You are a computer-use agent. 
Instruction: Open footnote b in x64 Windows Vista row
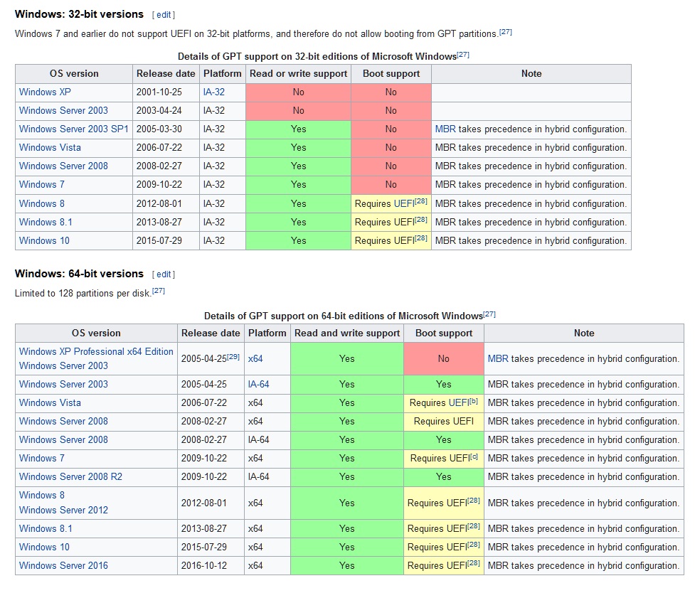[x=474, y=401]
